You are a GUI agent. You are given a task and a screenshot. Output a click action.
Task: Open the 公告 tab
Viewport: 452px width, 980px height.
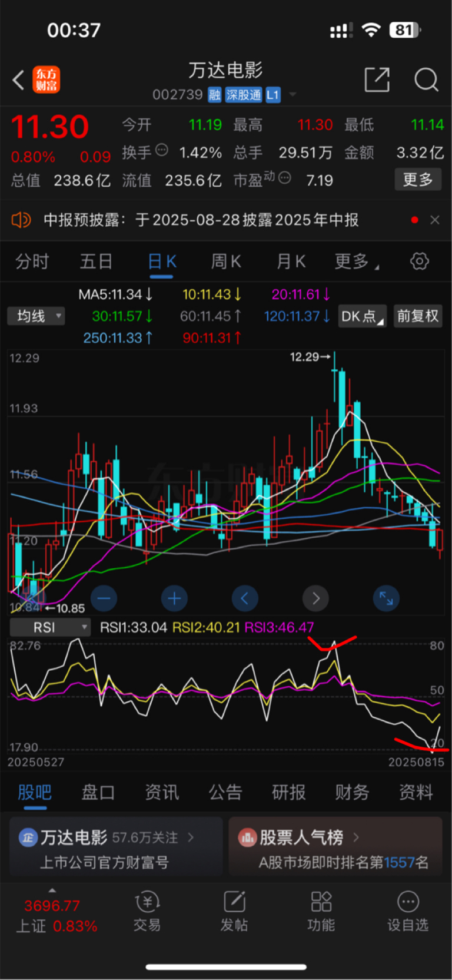[225, 793]
